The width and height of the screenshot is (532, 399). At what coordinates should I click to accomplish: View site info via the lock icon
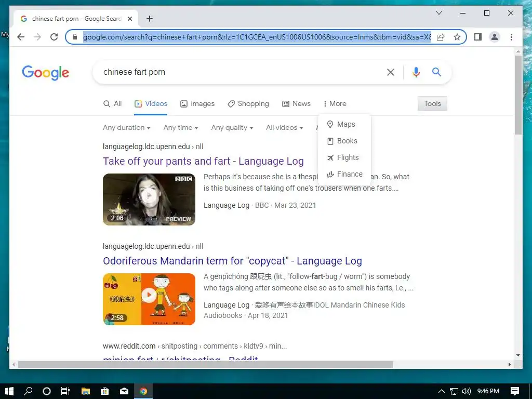(75, 37)
